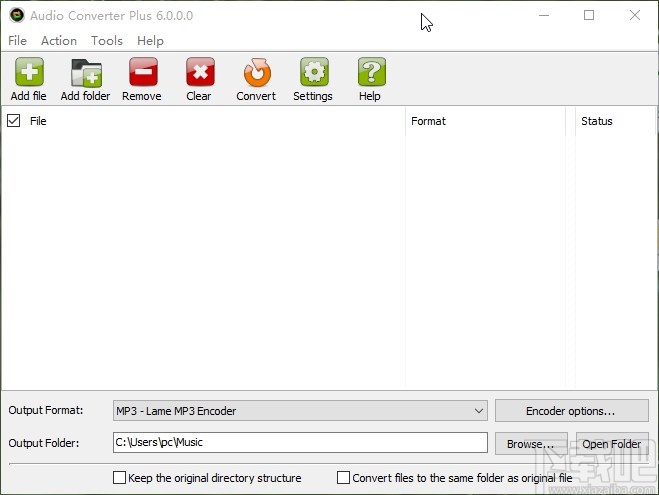
Task: Open the Action menu
Action: coord(59,41)
